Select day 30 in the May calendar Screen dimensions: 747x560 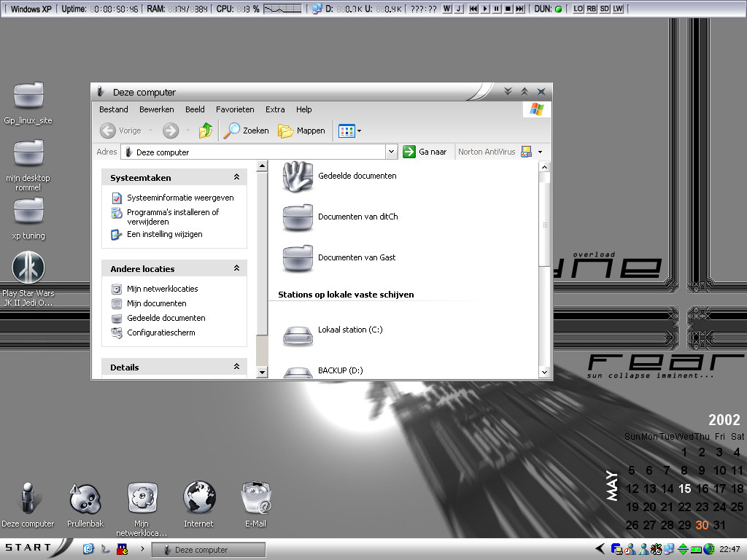click(x=702, y=525)
